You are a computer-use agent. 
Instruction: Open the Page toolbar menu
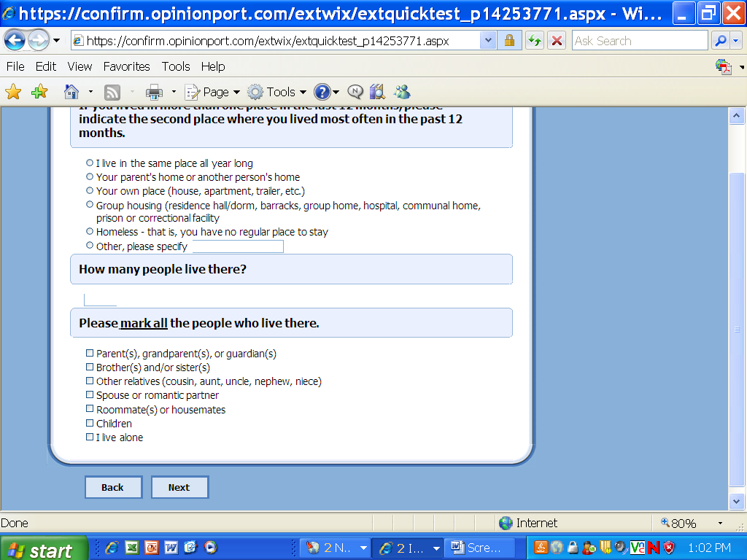(x=212, y=92)
